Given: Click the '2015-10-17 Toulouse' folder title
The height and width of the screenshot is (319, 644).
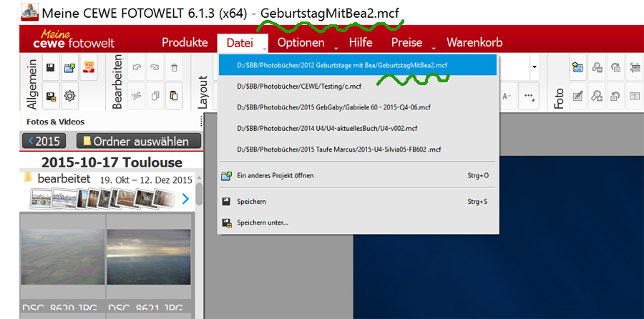Looking at the screenshot, I should tap(112, 162).
